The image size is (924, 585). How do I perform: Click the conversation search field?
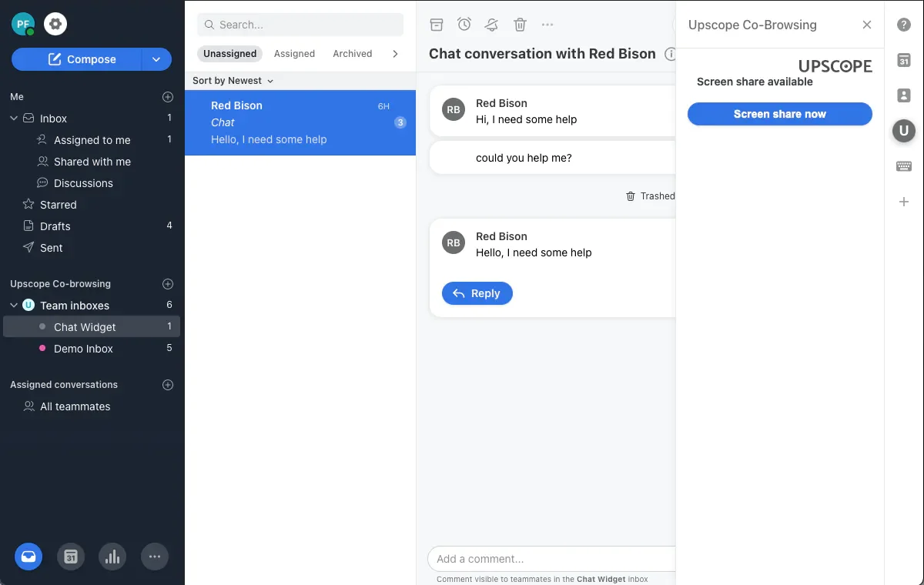coord(300,25)
